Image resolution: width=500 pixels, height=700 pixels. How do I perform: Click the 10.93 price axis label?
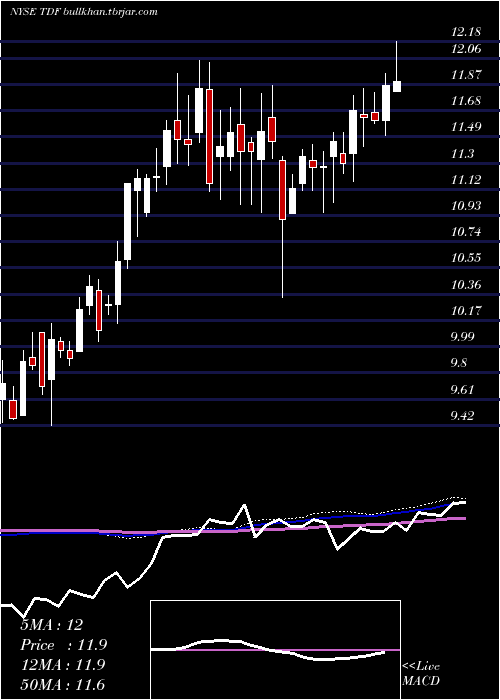[x=466, y=205]
